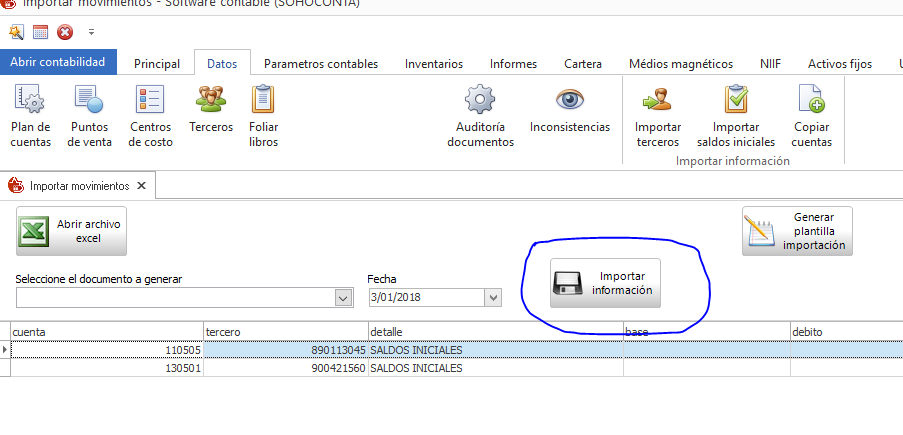
Task: Expand the document to generate dropdown
Action: [x=343, y=298]
